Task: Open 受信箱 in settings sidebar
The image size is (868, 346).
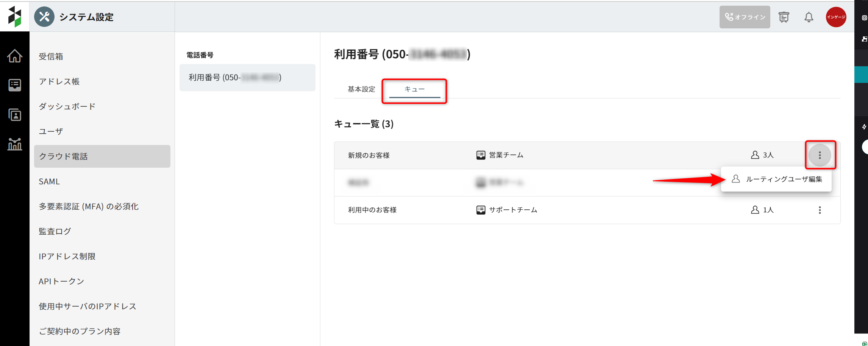Action: [x=51, y=56]
